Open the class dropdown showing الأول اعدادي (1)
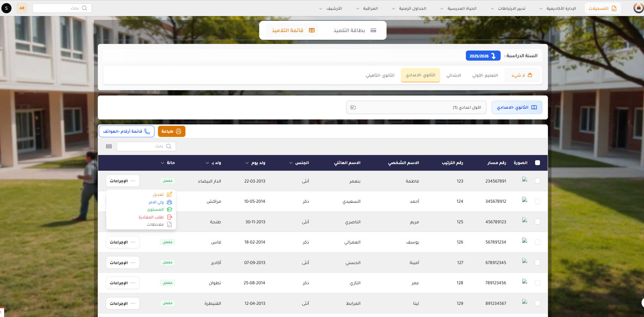Viewport: 644px width, 317px height. 416,107
